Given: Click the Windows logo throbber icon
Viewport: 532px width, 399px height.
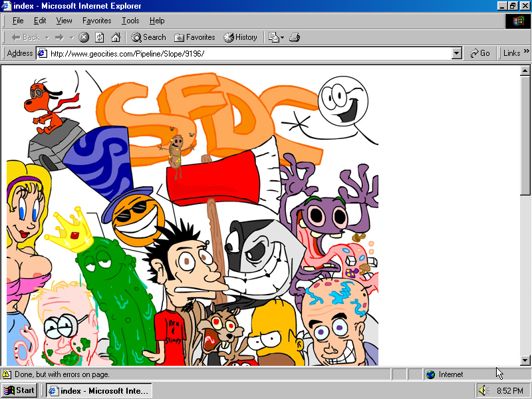Looking at the screenshot, I should [x=518, y=21].
